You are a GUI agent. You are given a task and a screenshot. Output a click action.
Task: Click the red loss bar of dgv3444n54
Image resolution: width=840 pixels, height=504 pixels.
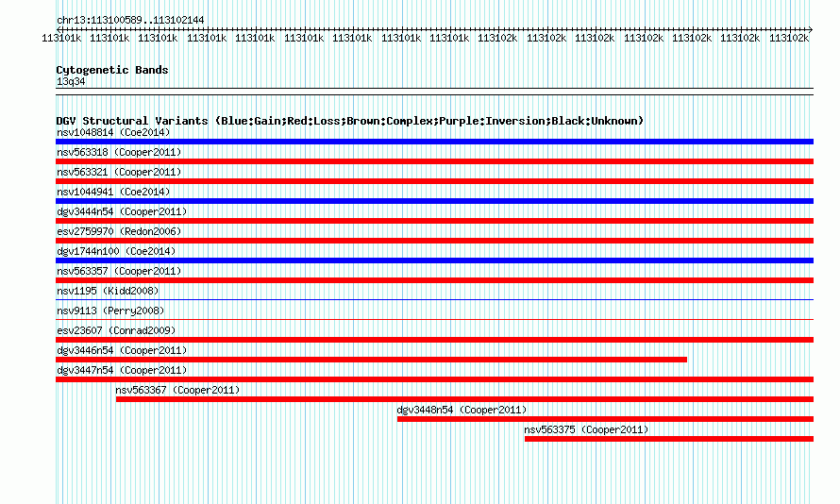point(434,221)
